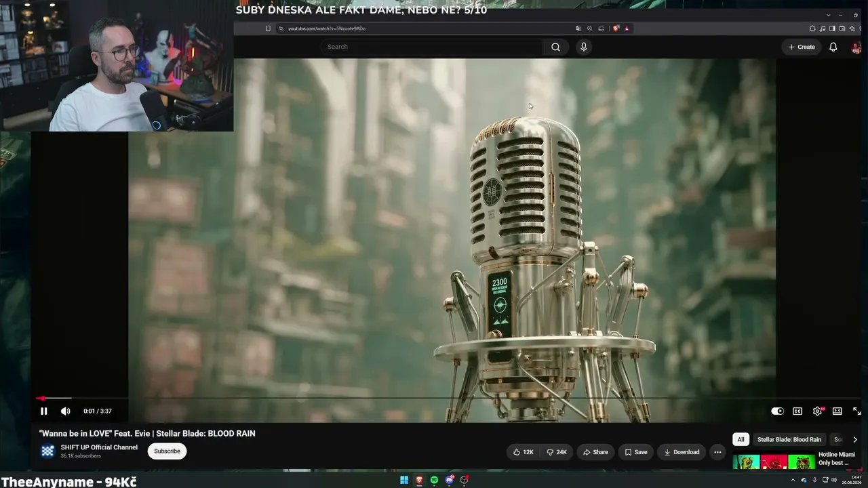Turn off the autoplay switch

777,411
